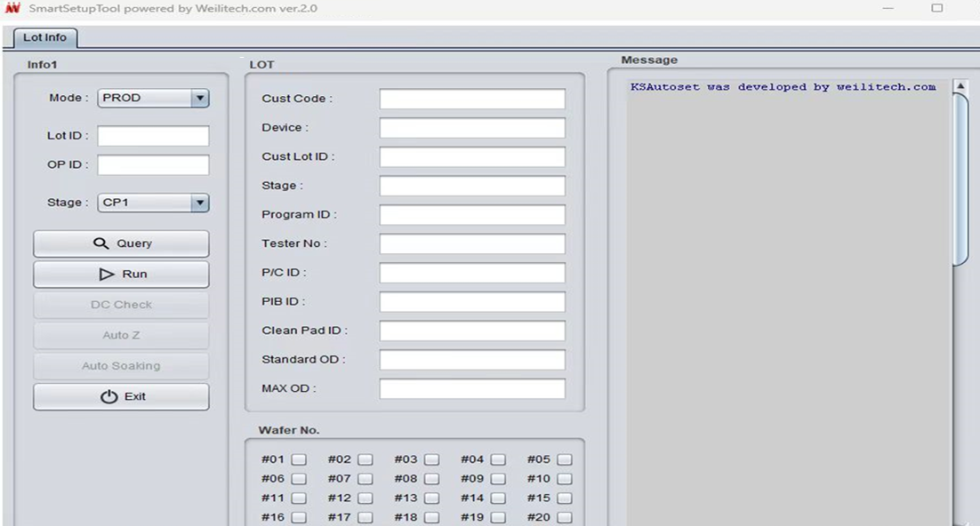Tick the wafer #01 checkbox
The width and height of the screenshot is (980, 526).
pyautogui.click(x=299, y=460)
